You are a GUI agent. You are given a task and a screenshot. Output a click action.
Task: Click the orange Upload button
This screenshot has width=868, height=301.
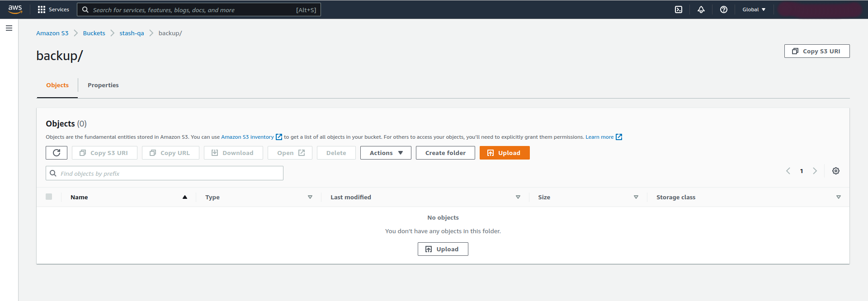(504, 153)
